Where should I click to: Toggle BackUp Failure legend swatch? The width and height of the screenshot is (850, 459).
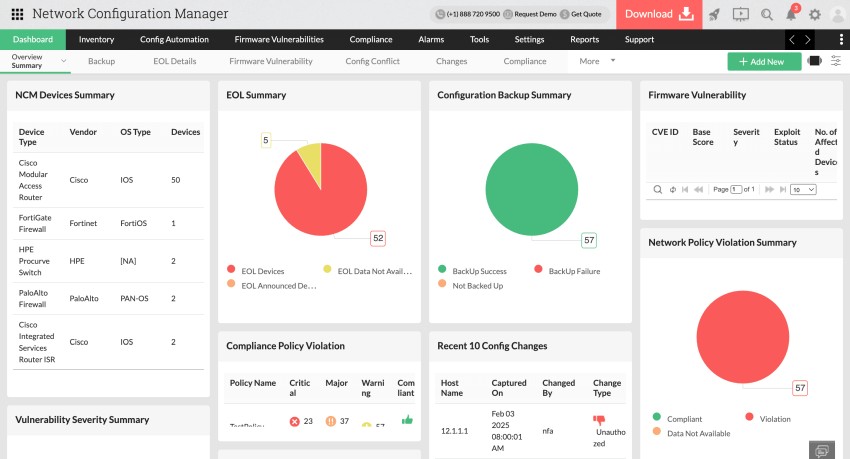[x=538, y=269]
